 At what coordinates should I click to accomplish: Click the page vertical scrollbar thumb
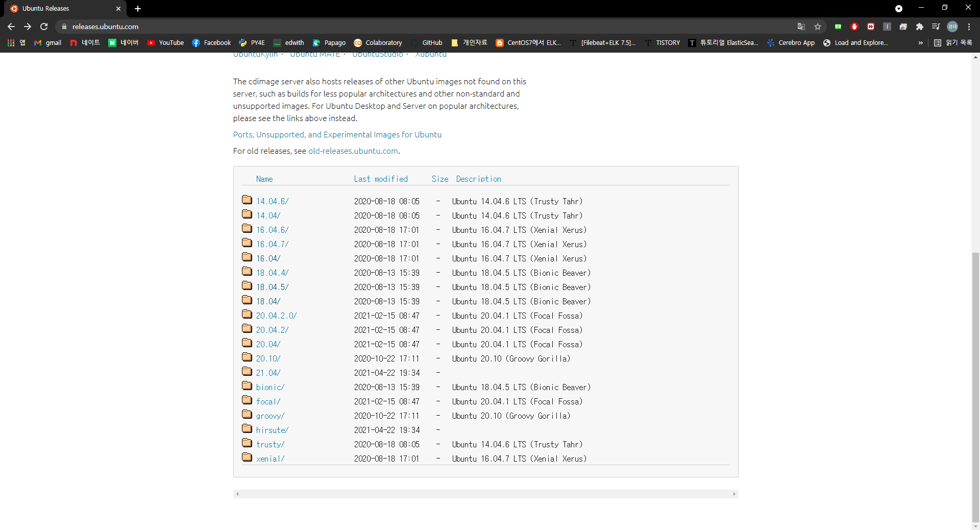point(975,387)
